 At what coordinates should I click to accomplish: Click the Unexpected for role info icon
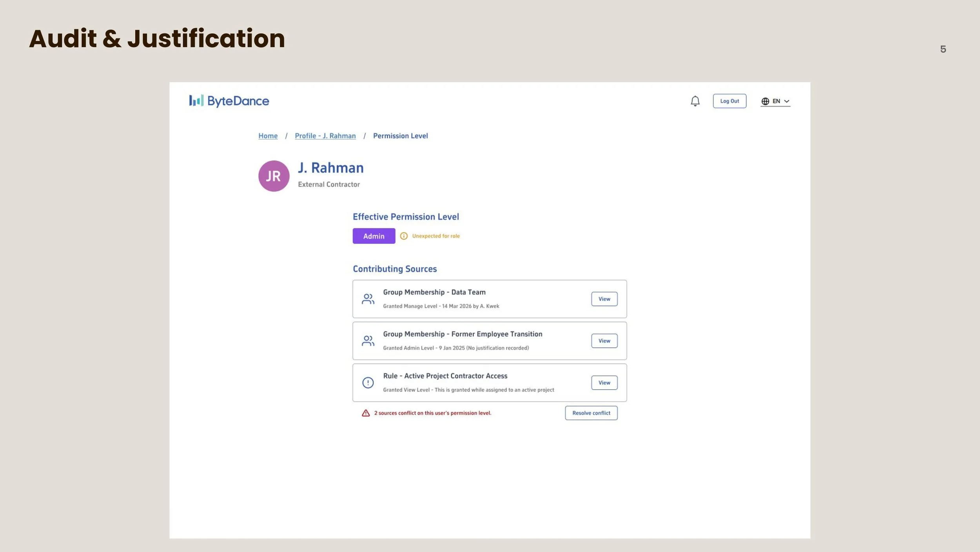pos(404,236)
